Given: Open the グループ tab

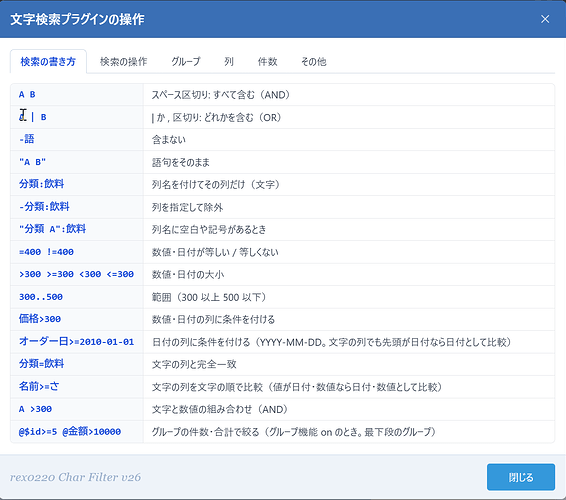Looking at the screenshot, I should 186,62.
